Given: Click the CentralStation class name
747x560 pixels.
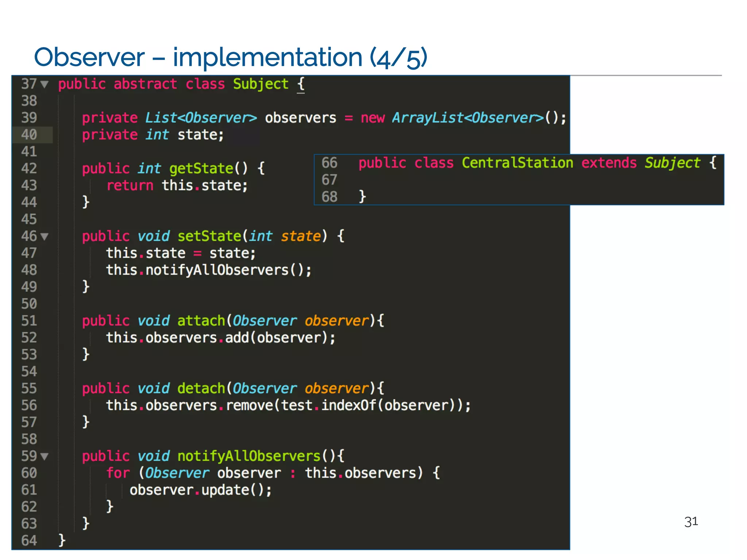Looking at the screenshot, I should [517, 163].
